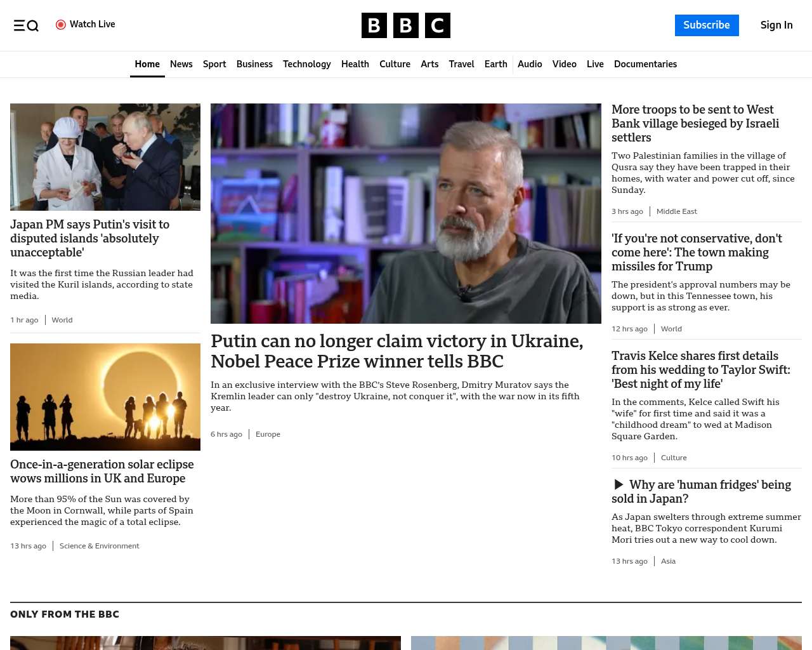
Task: Open Business section
Action: coord(254,64)
